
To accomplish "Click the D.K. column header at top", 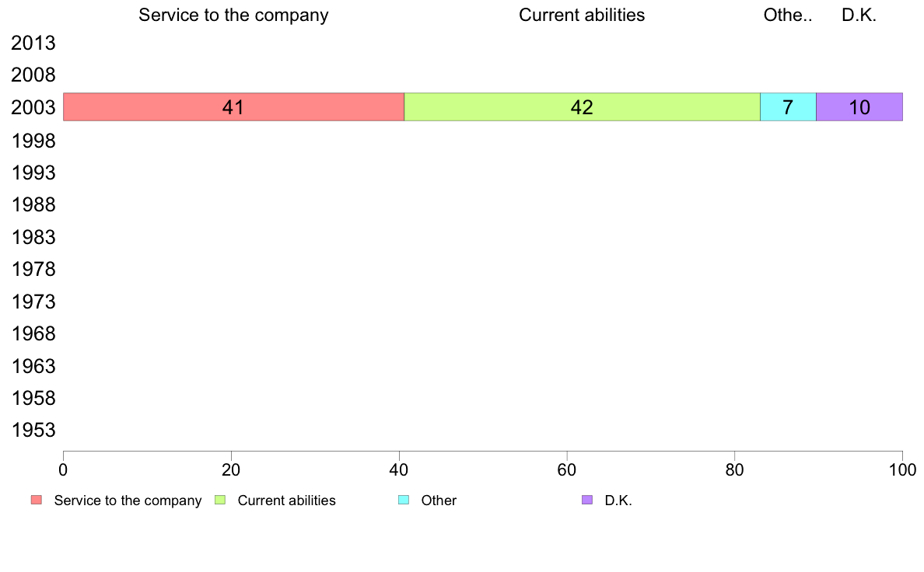I will 859,16.
